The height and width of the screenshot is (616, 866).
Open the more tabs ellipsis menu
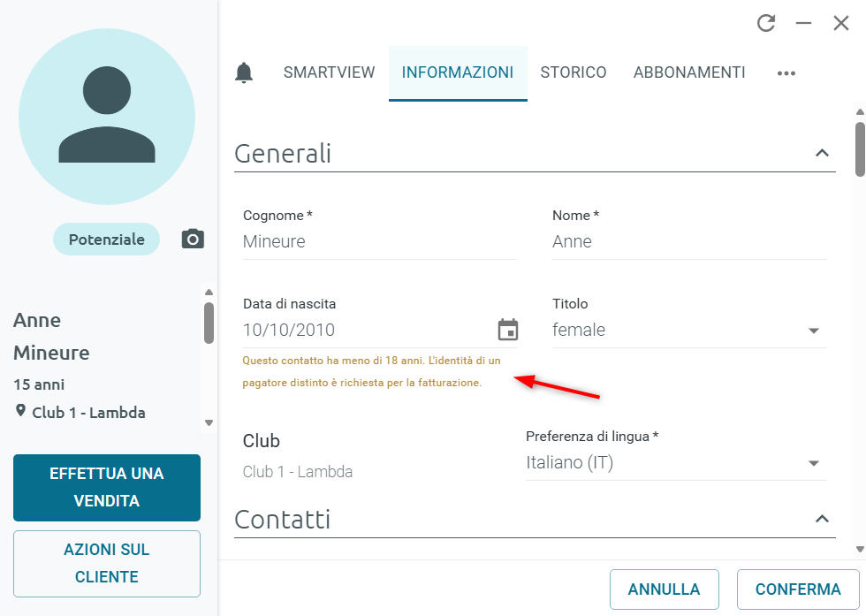pos(786,73)
